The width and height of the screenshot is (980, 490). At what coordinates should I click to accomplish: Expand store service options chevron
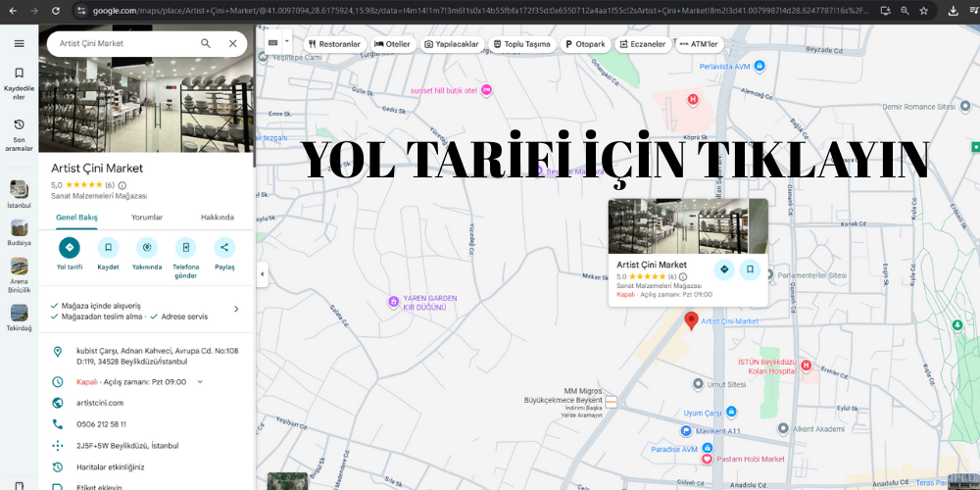(x=236, y=310)
